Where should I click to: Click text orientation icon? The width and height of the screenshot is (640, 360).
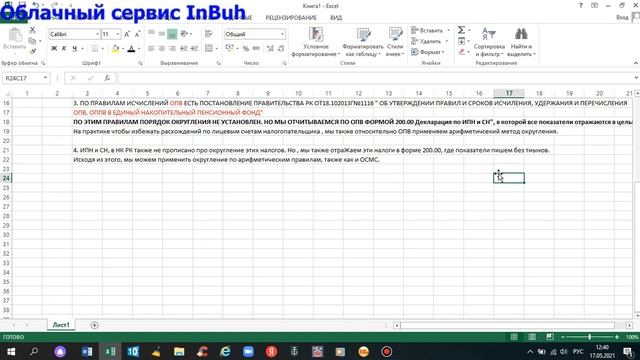coord(184,34)
